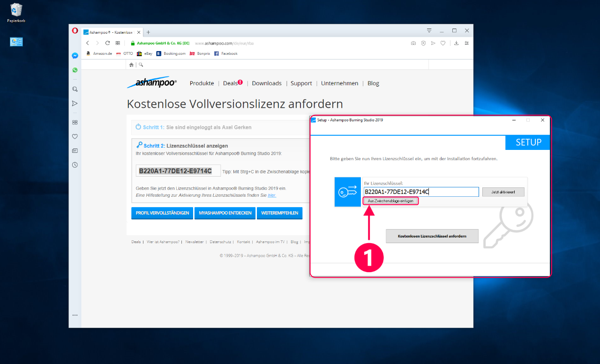Screen dimensions: 600x364
Task: Click the Ashampoo home icon
Action: pos(131,65)
